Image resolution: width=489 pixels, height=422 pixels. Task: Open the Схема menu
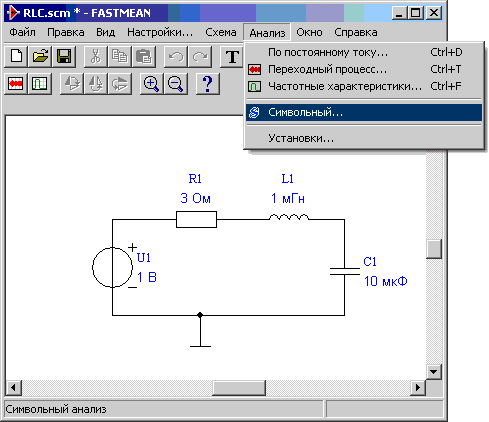(x=221, y=32)
